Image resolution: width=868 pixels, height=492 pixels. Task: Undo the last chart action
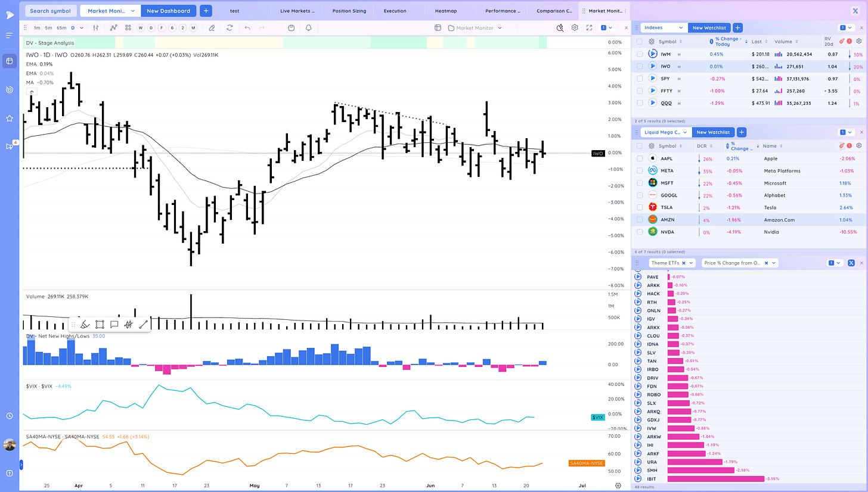click(247, 27)
